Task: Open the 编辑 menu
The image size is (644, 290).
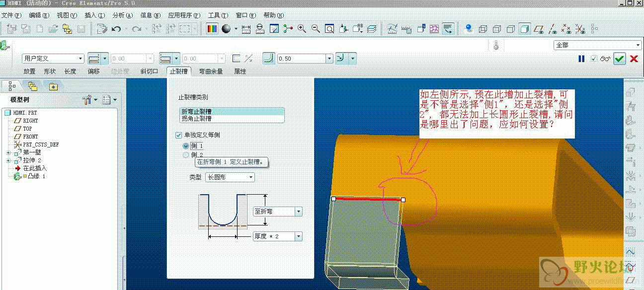Action: tap(39, 15)
